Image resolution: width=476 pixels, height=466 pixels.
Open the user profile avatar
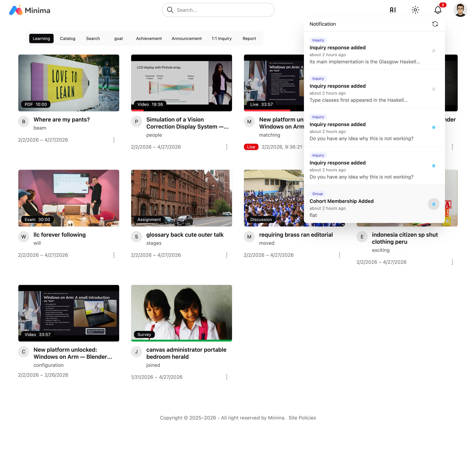(460, 10)
